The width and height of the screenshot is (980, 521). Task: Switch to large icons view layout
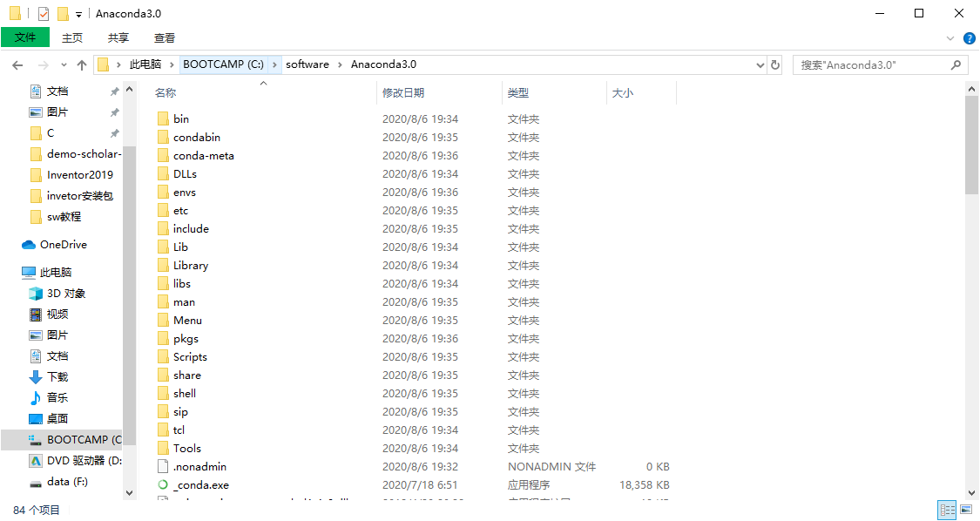tap(966, 510)
